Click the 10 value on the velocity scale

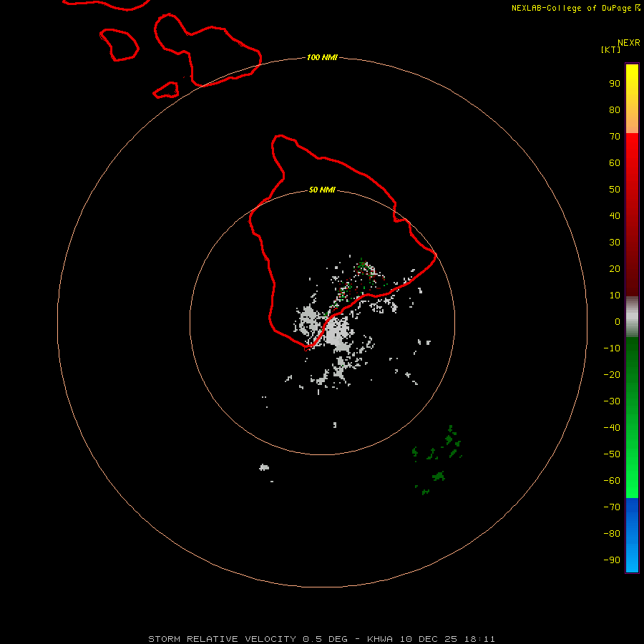click(615, 296)
